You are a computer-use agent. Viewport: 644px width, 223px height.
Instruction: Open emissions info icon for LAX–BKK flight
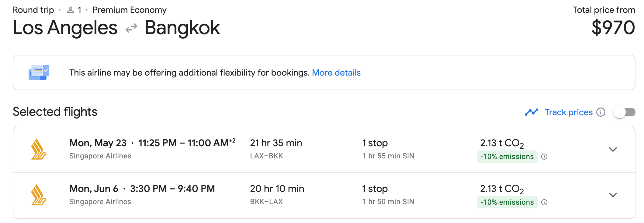tap(544, 157)
